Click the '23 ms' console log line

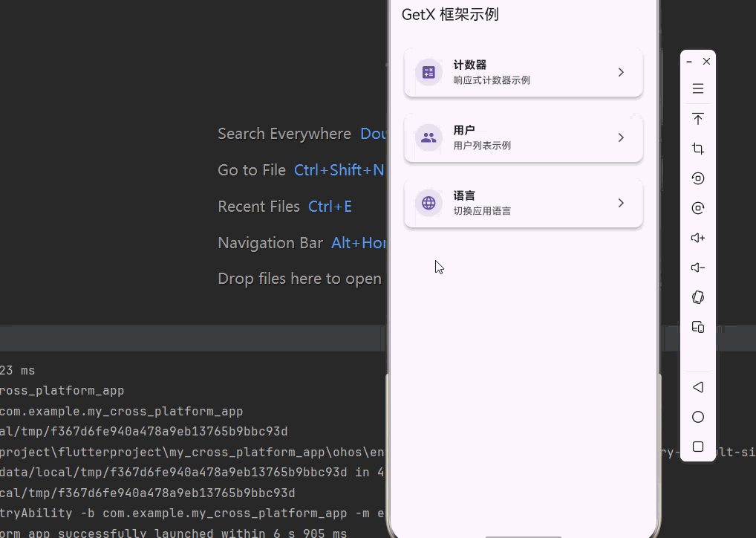coord(17,371)
